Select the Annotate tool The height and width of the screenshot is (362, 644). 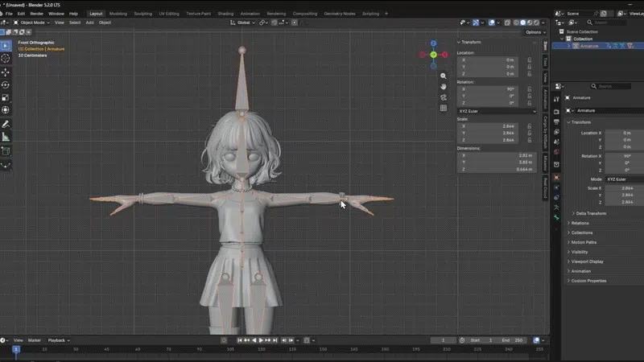click(x=6, y=124)
